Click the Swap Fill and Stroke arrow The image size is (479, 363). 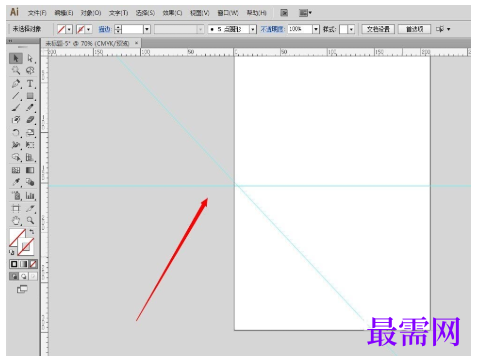(x=32, y=232)
